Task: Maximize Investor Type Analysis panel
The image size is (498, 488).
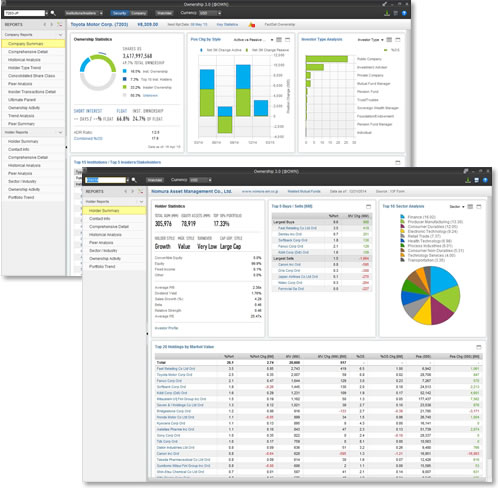Action: pyautogui.click(x=398, y=40)
